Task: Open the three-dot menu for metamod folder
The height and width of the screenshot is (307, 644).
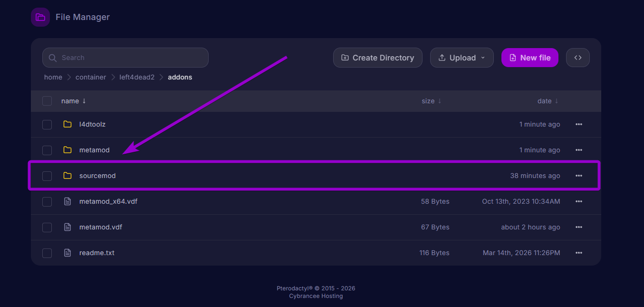Action: click(578, 150)
